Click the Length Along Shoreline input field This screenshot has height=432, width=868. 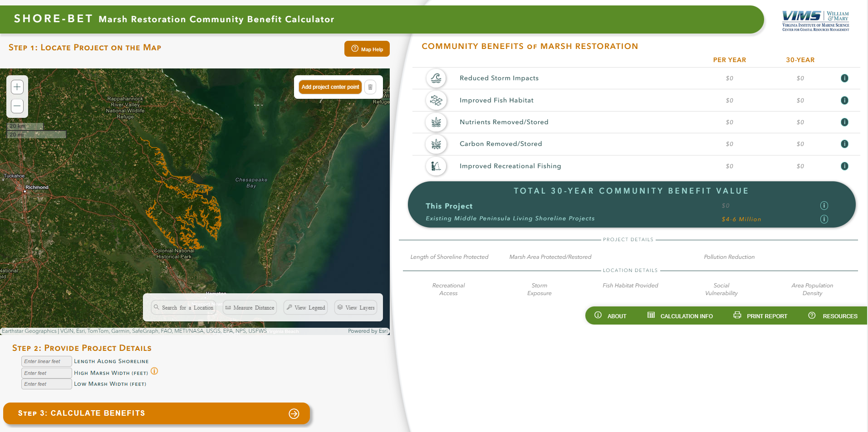click(x=46, y=361)
